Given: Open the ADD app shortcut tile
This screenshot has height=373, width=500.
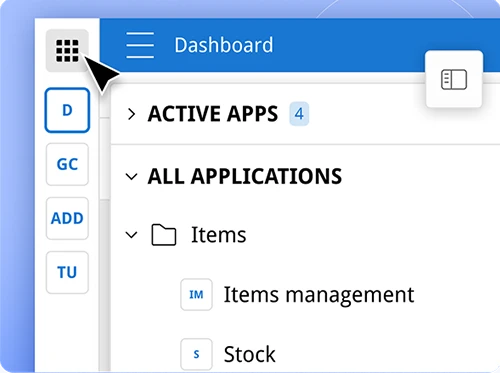Looking at the screenshot, I should 67,218.
